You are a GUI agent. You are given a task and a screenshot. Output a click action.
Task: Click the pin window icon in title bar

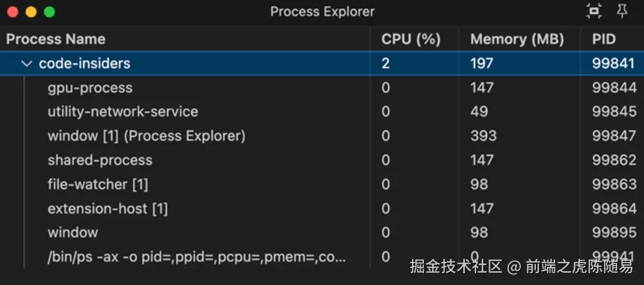pyautogui.click(x=622, y=11)
